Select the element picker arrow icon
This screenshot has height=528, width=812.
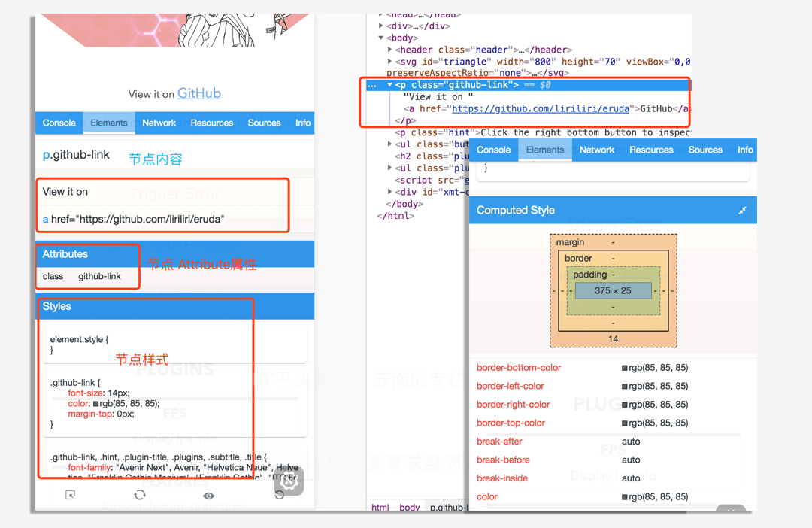69,495
